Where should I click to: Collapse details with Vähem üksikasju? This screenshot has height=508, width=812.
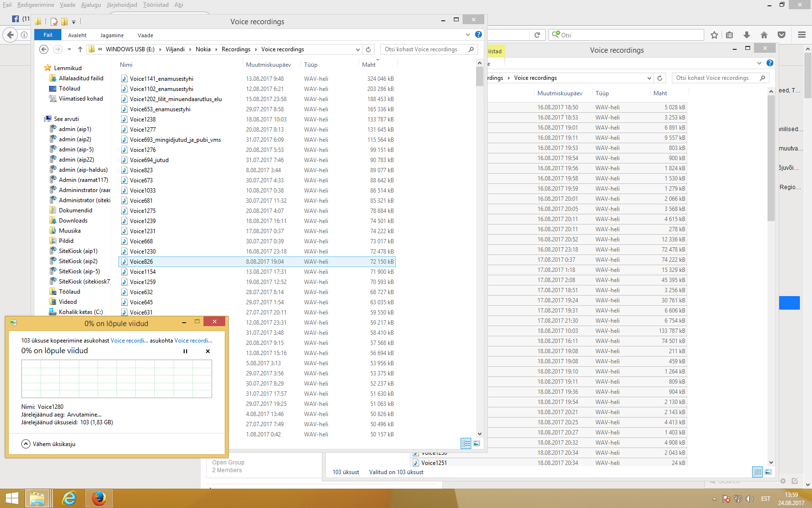point(48,444)
